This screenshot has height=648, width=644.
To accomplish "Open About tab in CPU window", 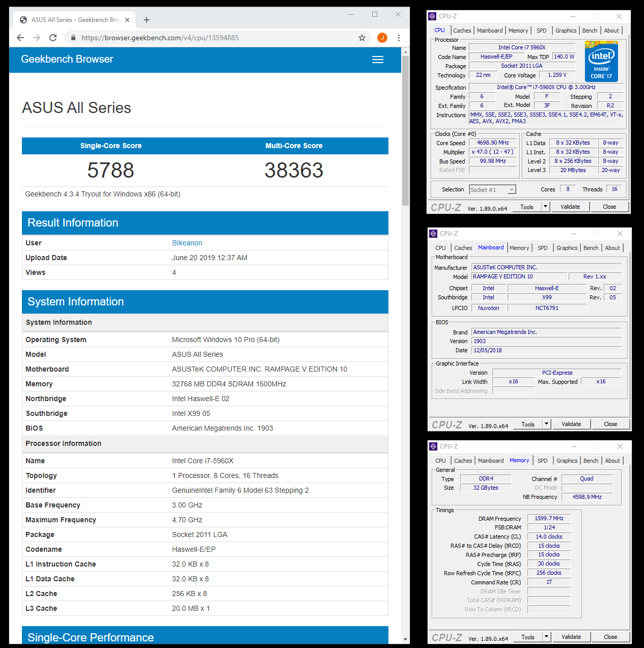I will 611,31.
